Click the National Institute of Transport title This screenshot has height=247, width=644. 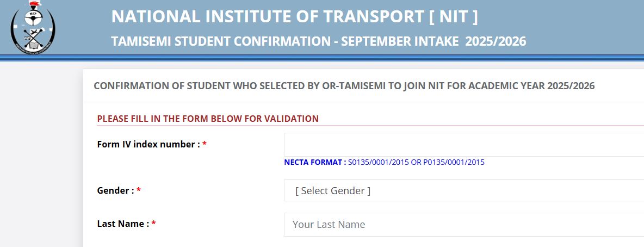click(x=294, y=16)
